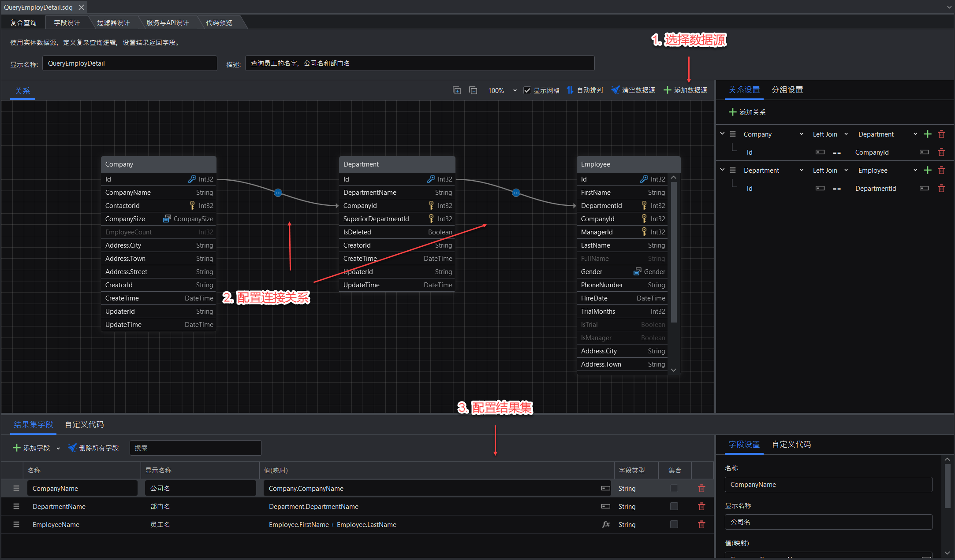Viewport: 955px width, 560px height.
Task: Open the tab list chevron top right
Action: (949, 7)
